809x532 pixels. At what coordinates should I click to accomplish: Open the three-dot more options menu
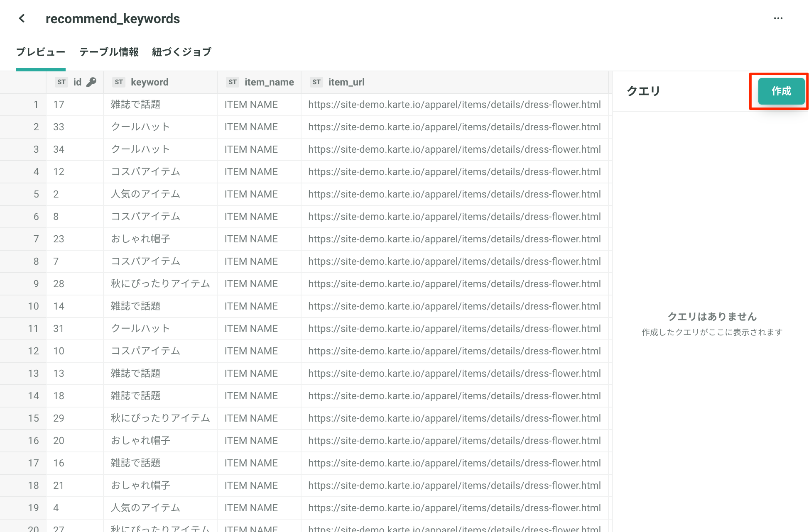pos(778,18)
